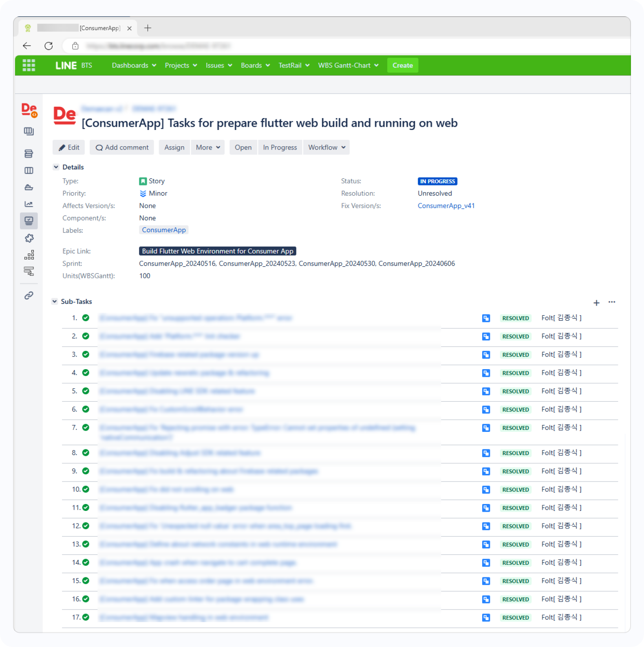Open the Dashboards dropdown menu
Viewport: 644px width, 647px height.
click(134, 65)
